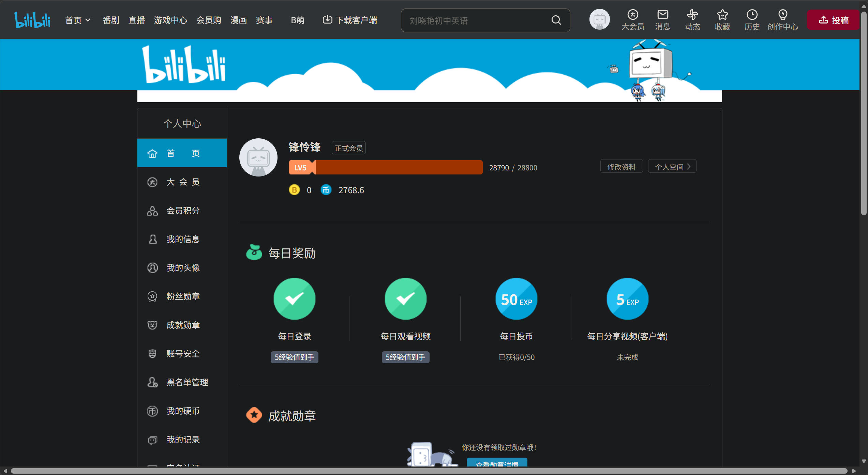Click the blue 硬币 coin icon
868x475 pixels.
[326, 190]
